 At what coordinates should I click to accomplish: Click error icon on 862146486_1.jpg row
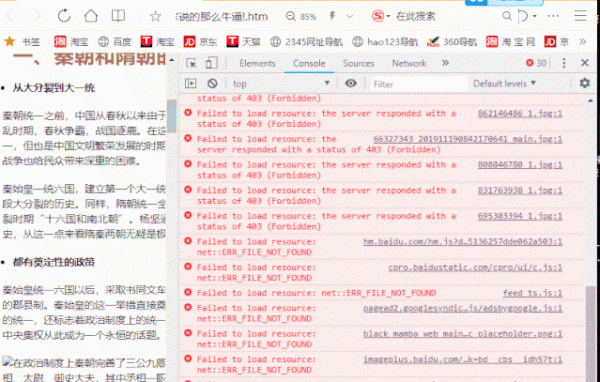pyautogui.click(x=188, y=113)
